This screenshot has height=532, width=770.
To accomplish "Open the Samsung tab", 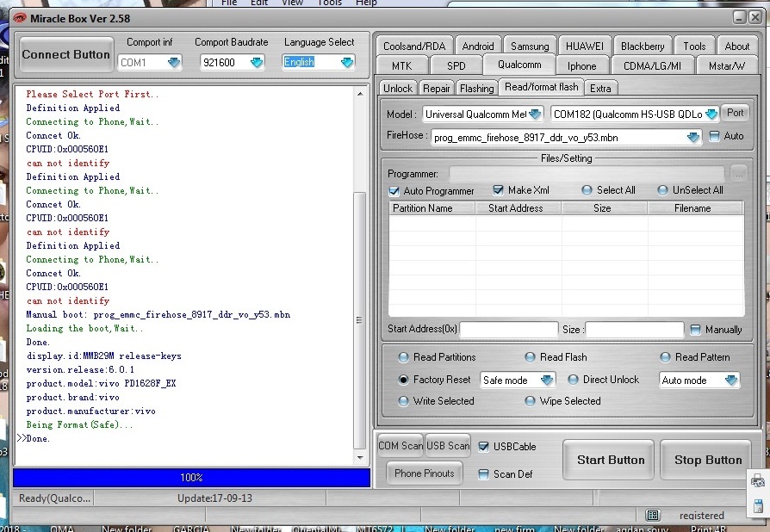I will pyautogui.click(x=530, y=46).
